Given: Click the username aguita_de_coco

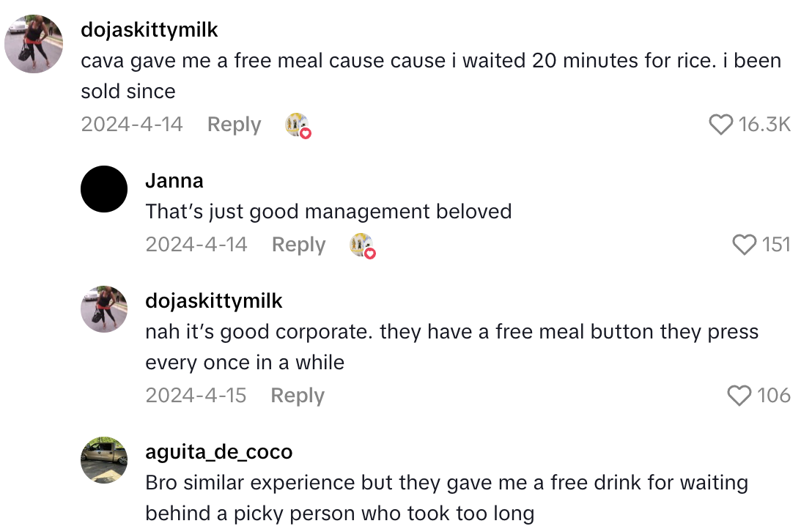Looking at the screenshot, I should [221, 451].
